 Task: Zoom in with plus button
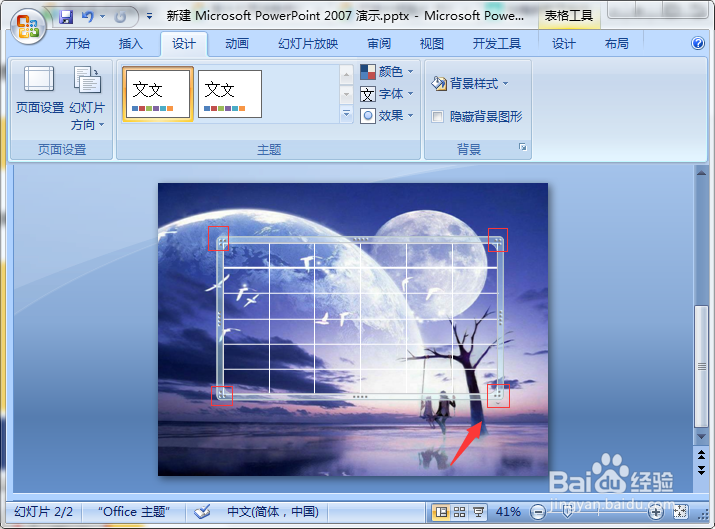656,512
